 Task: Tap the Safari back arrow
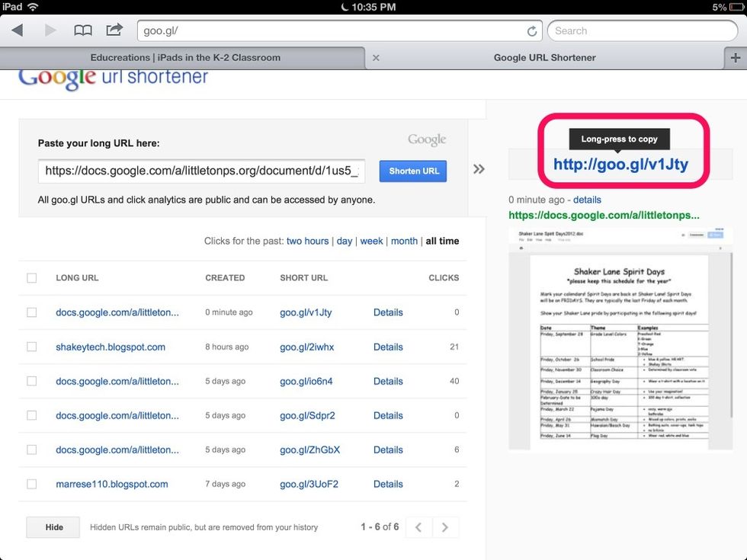click(x=18, y=30)
